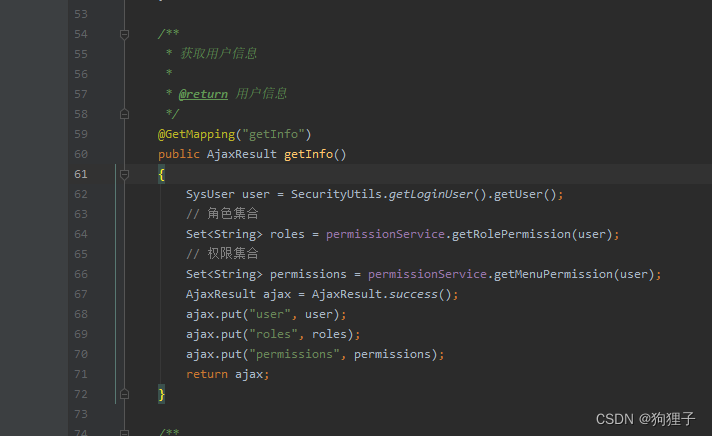The image size is (712, 436).
Task: Click the "roles" string on line 69
Action: coord(273,334)
